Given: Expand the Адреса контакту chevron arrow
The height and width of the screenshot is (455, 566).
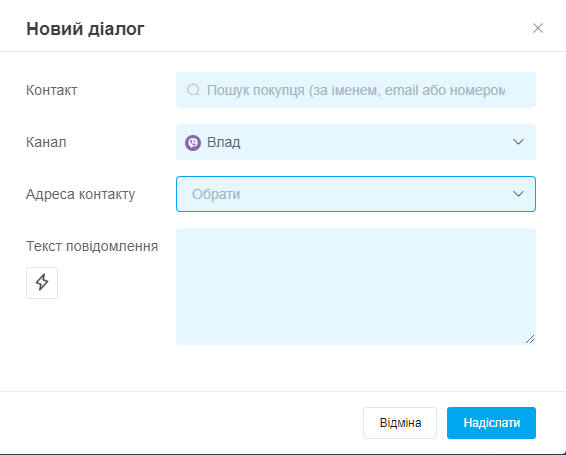Looking at the screenshot, I should tap(518, 194).
